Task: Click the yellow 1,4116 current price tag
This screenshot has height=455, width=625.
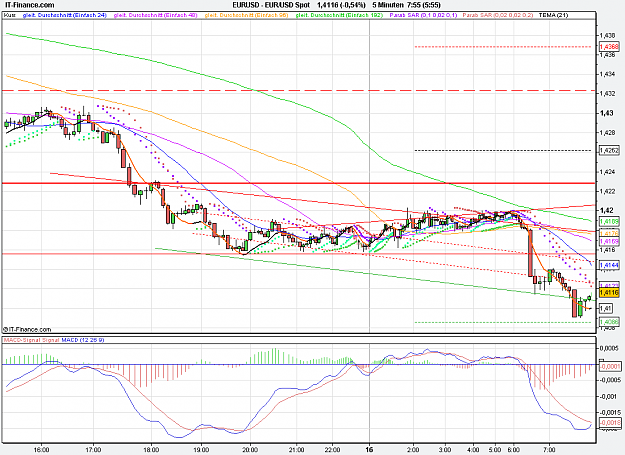Action: (x=609, y=293)
